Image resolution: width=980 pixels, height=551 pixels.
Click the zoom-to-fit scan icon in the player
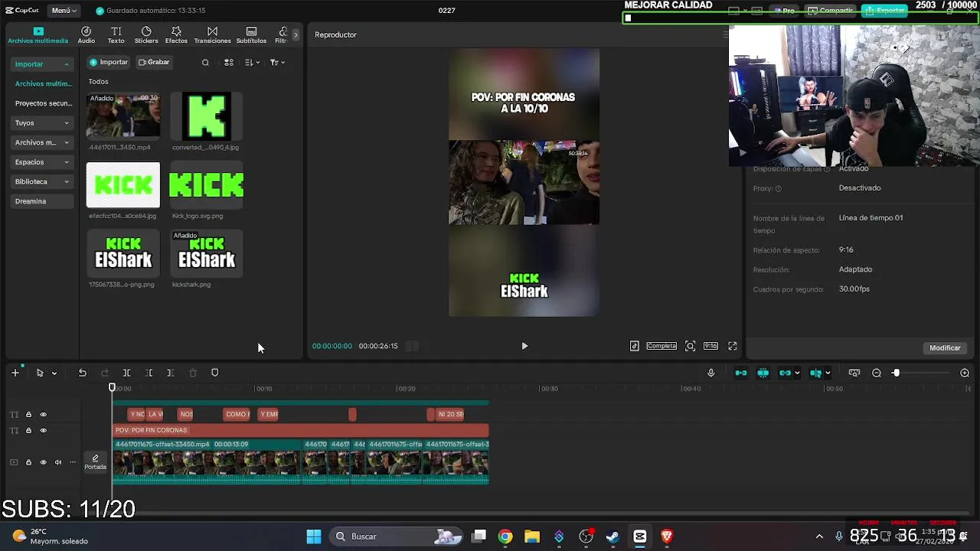[690, 346]
